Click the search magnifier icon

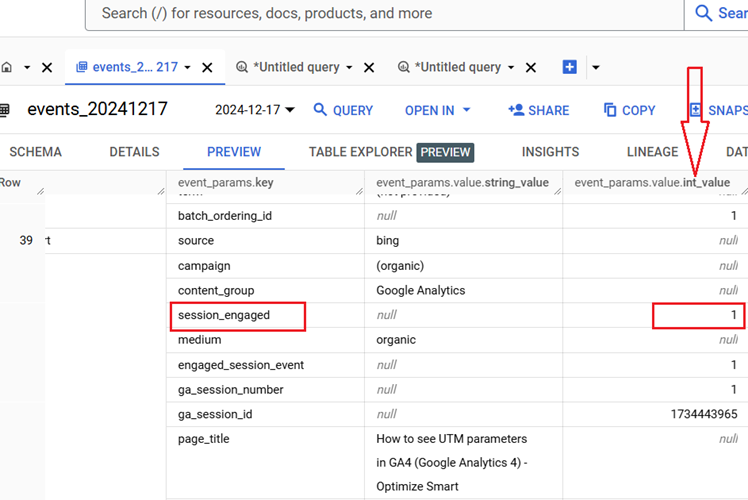[703, 13]
